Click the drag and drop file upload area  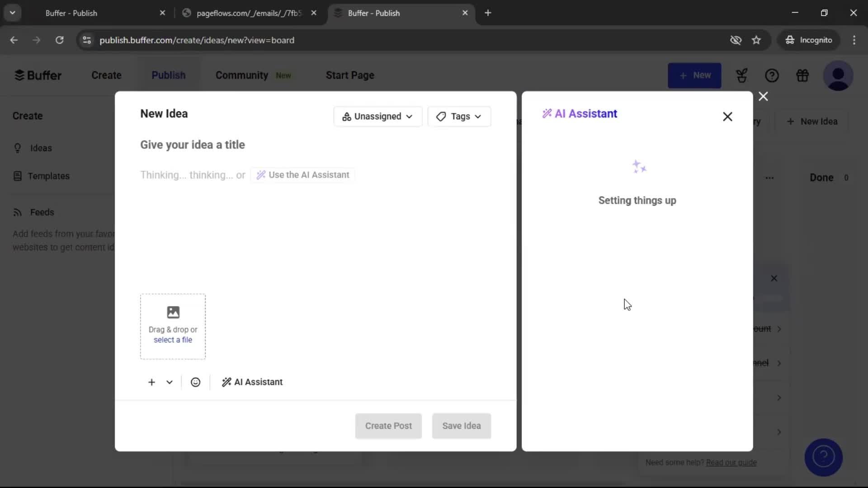[173, 326]
